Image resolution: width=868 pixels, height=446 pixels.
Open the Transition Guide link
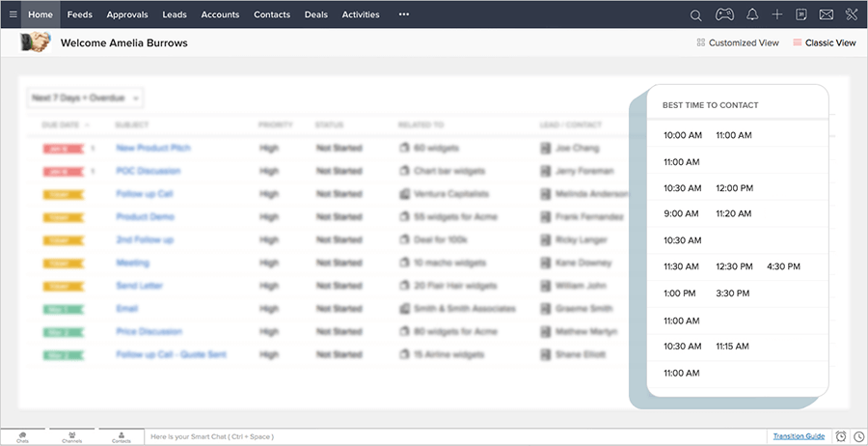tap(799, 436)
